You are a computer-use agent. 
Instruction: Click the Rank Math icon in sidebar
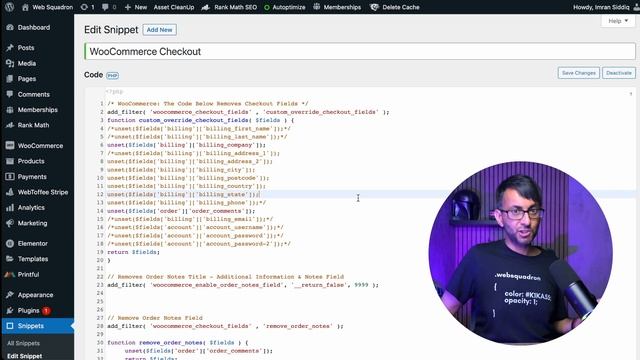[10, 125]
